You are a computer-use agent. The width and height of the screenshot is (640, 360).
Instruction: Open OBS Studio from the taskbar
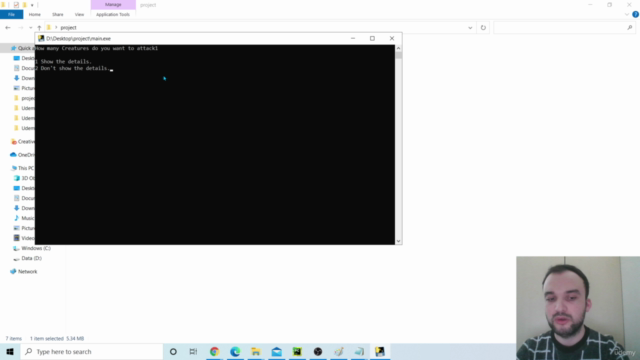point(318,351)
